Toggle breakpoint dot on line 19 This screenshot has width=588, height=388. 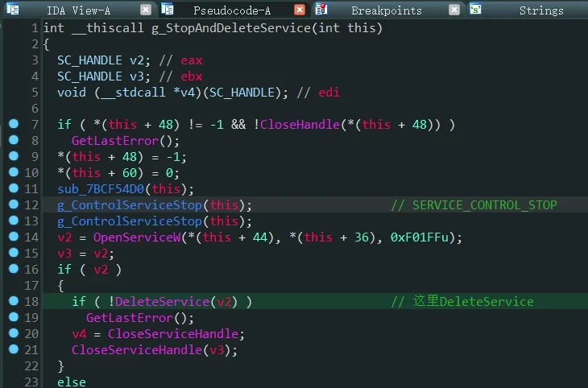[x=14, y=317]
